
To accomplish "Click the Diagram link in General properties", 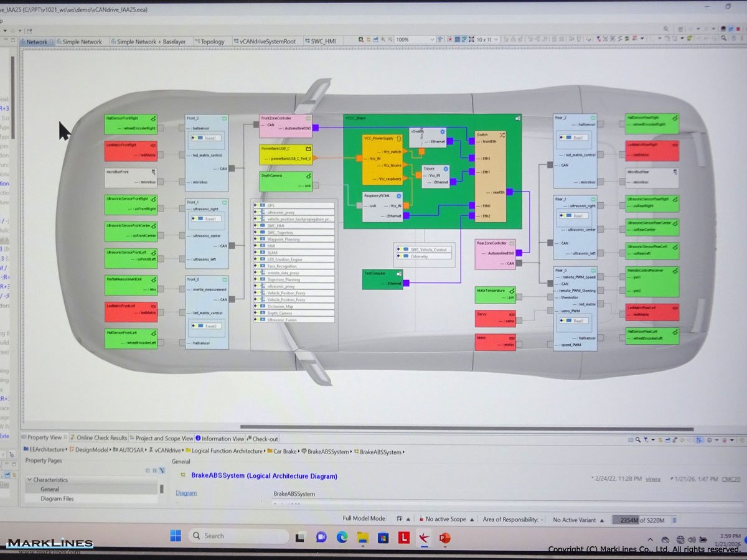I will point(186,493).
